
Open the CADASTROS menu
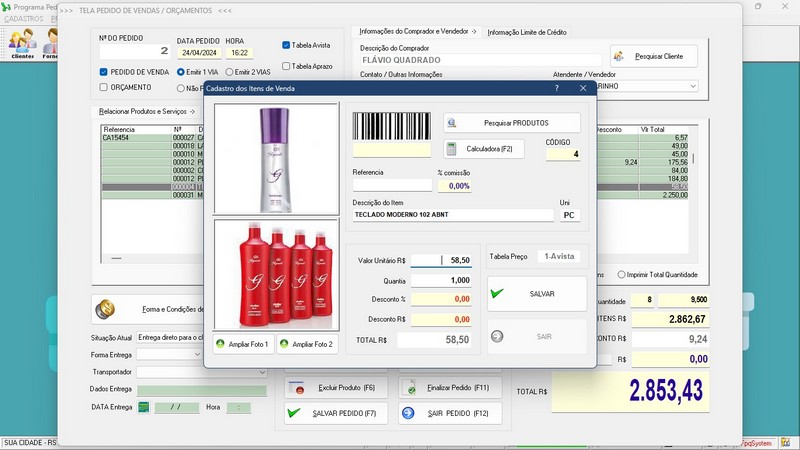pos(23,18)
